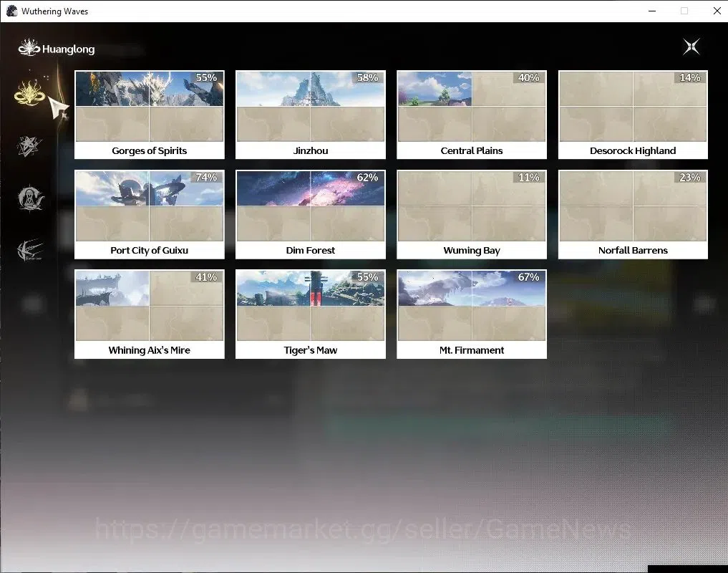Click the 74% progress badge on Port City
Viewport: 728px width, 573px height.
click(206, 177)
